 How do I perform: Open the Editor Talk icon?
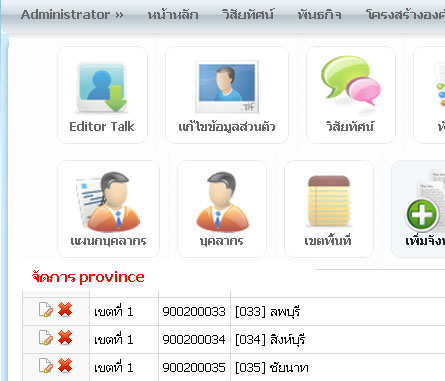[102, 88]
